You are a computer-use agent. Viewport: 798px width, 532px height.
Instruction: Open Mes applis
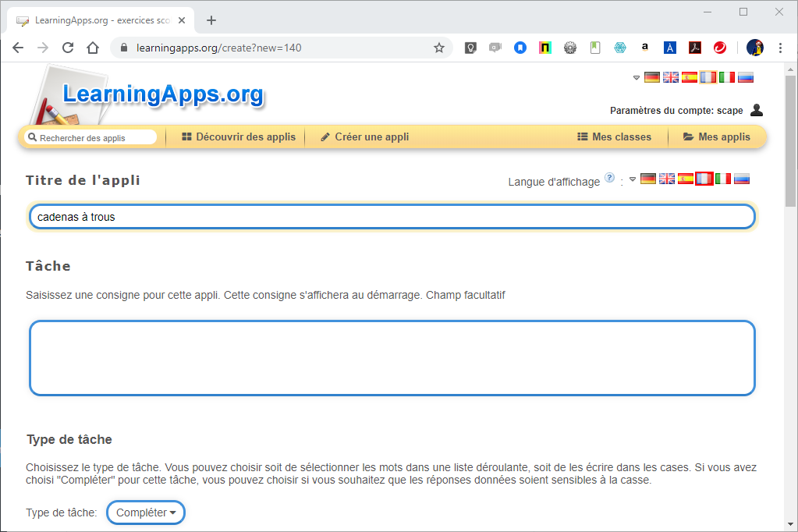click(717, 137)
